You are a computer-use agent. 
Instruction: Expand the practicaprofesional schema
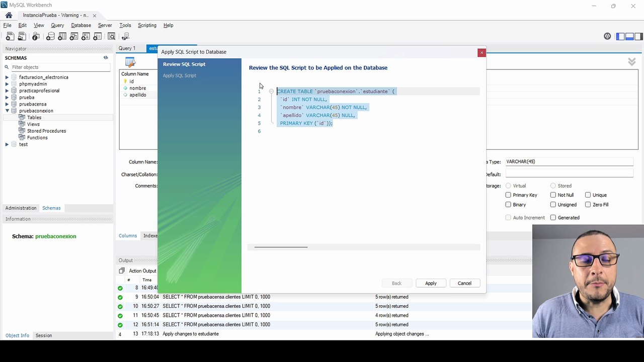[x=7, y=91]
